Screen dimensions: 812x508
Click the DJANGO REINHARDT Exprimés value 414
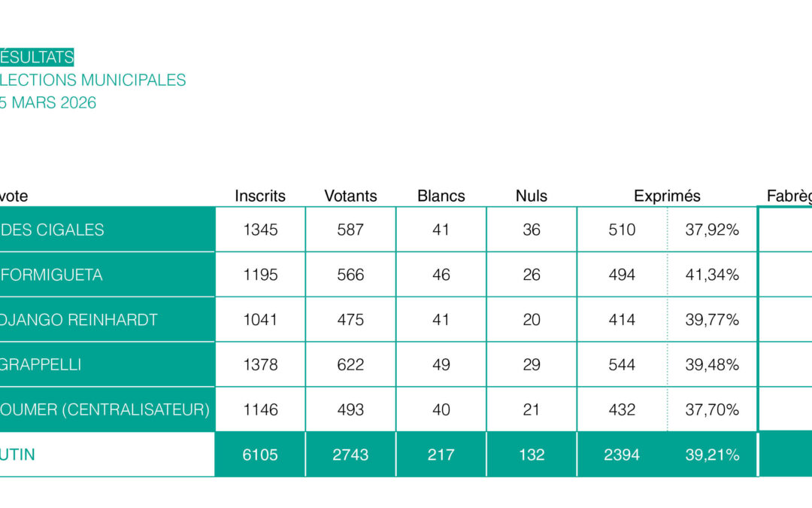pos(622,320)
